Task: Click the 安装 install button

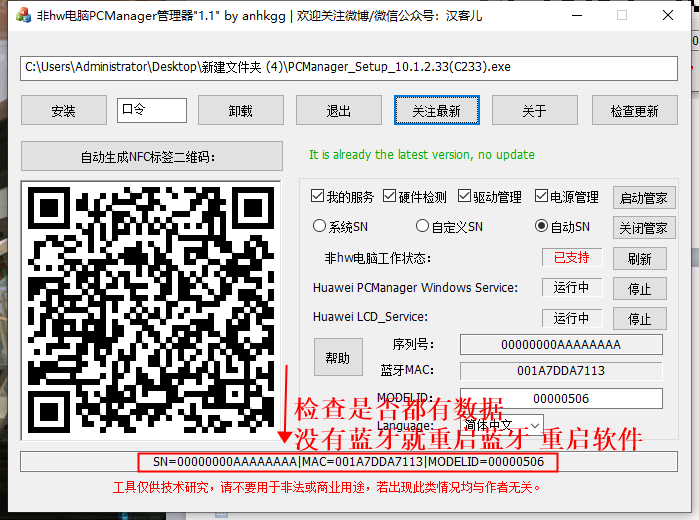Action: click(x=64, y=110)
